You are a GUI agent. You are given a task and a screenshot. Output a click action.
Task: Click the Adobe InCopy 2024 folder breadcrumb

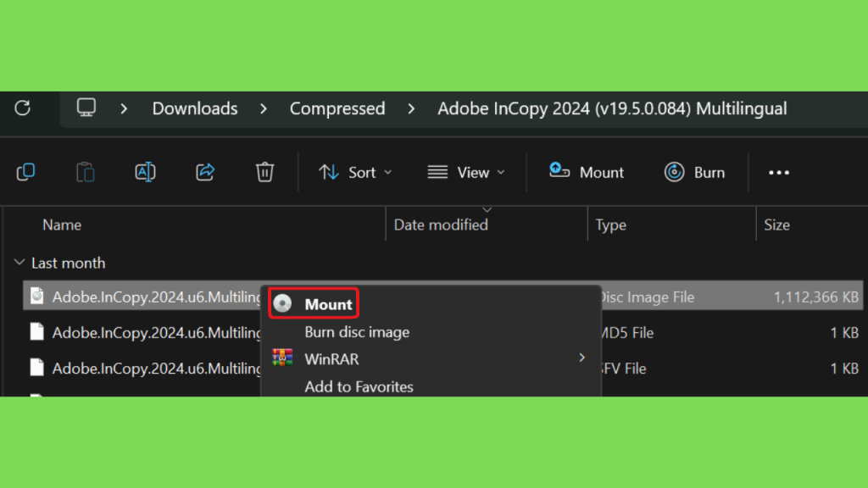point(612,108)
